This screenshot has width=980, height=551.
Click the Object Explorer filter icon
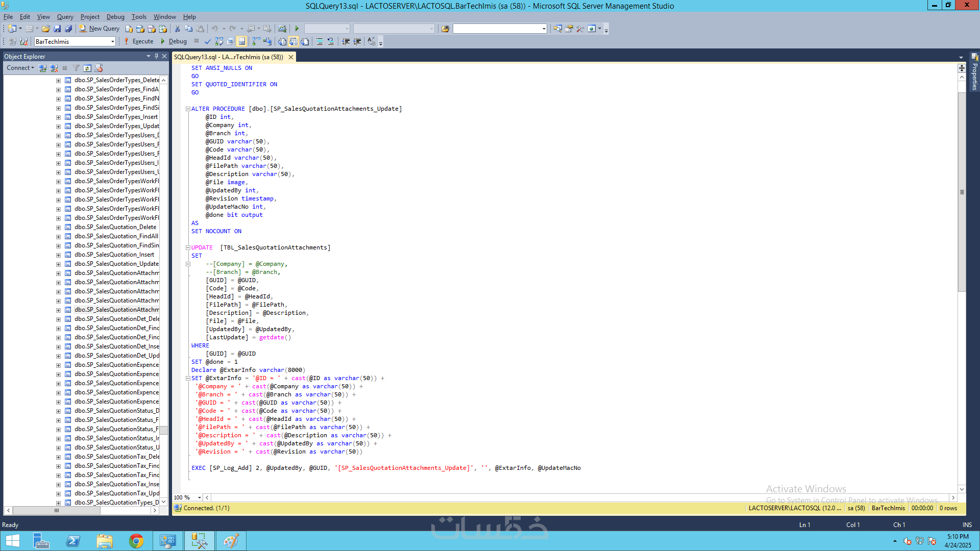(x=76, y=68)
